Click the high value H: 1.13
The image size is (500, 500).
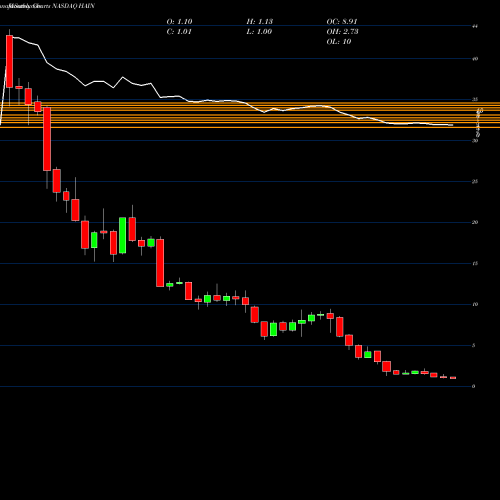(260, 21)
